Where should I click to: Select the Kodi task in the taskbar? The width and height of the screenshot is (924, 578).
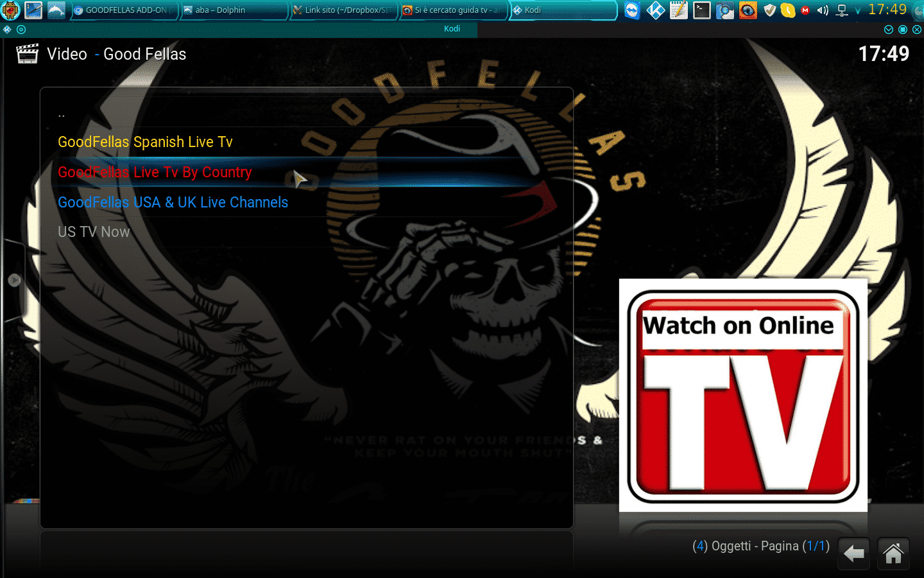pos(563,10)
